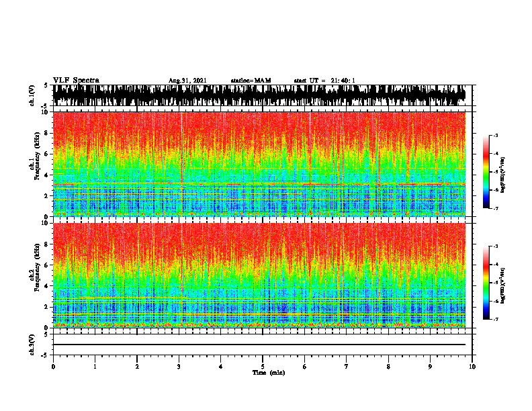Click the ch.2 colorbar log(PSD) label

pyautogui.click(x=502, y=285)
